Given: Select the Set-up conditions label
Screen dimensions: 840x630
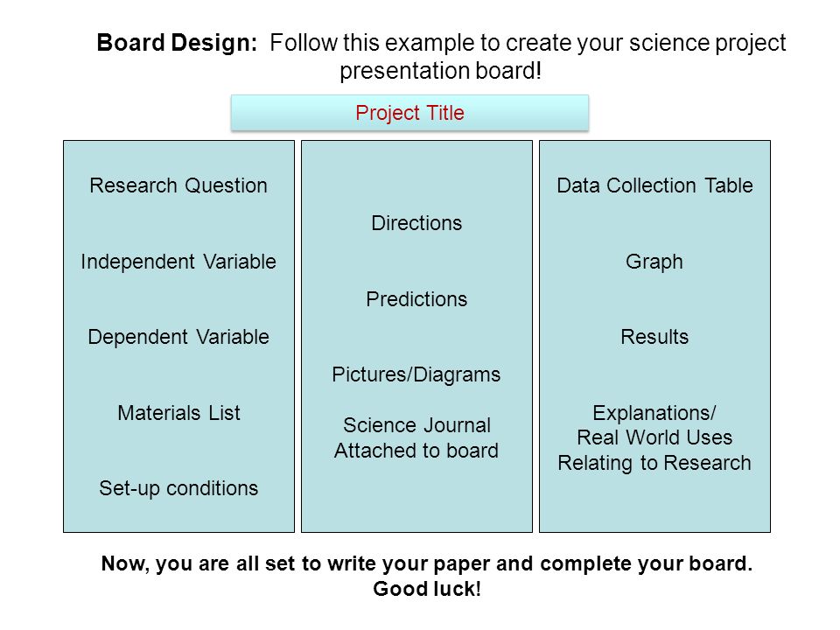Looking at the screenshot, I should point(178,488).
